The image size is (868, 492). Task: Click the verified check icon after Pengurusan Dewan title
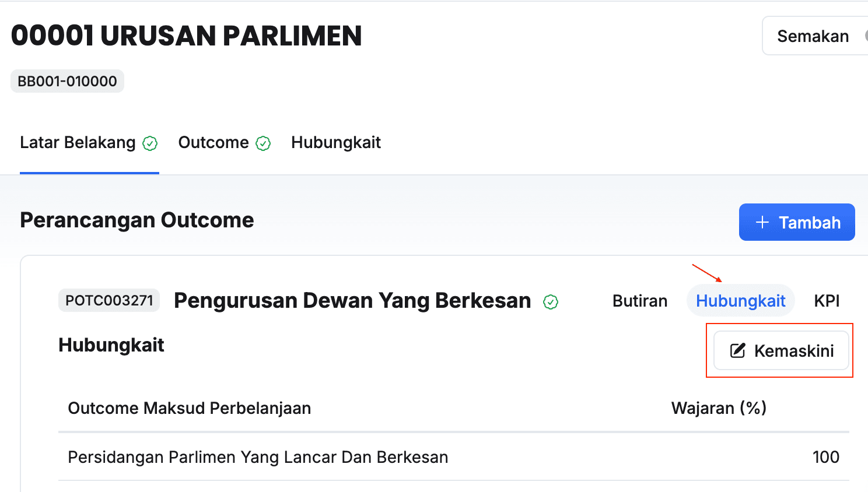[551, 301]
